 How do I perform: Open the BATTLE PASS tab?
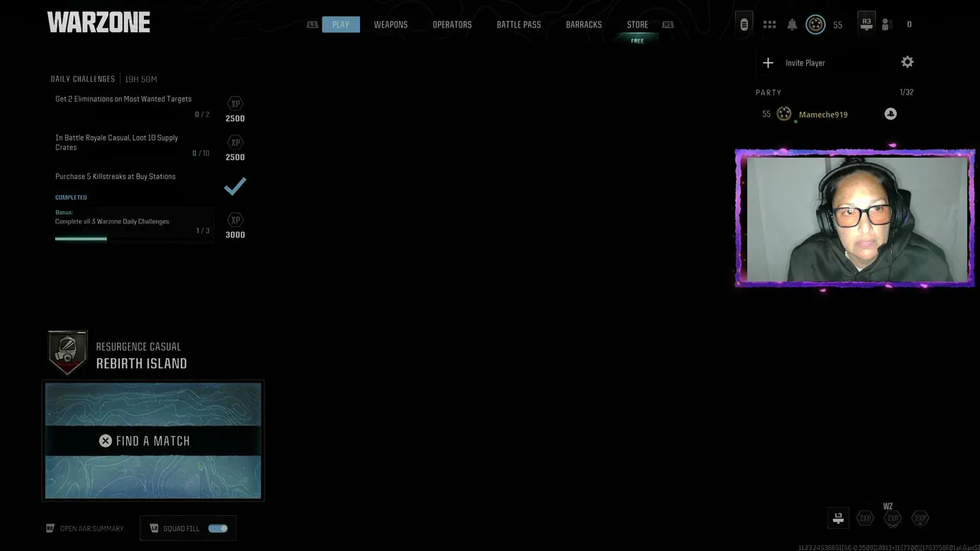518,24
